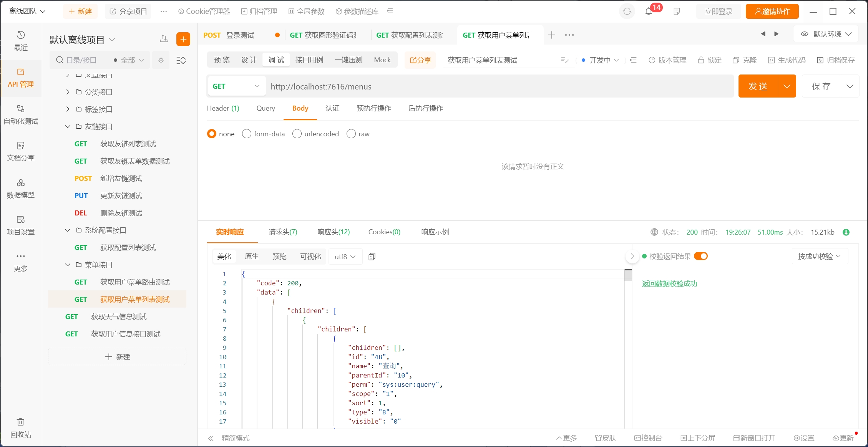Click the locate target icon next to search
The width and height of the screenshot is (868, 447).
pos(161,60)
